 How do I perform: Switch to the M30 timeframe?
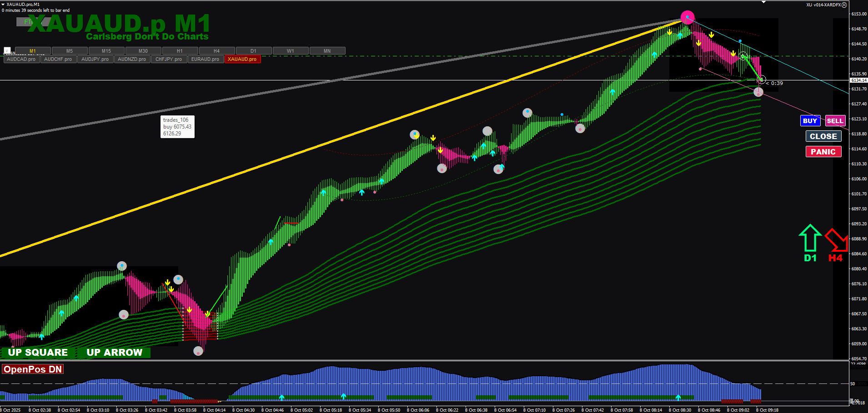click(x=143, y=51)
